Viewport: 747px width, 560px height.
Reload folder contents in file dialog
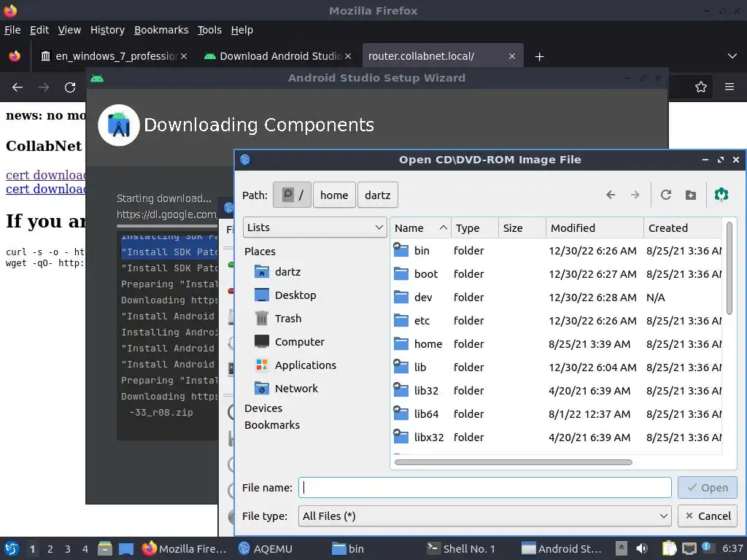click(x=666, y=195)
